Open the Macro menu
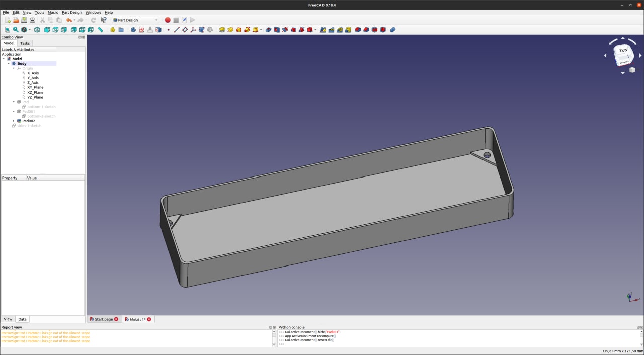 pyautogui.click(x=53, y=12)
